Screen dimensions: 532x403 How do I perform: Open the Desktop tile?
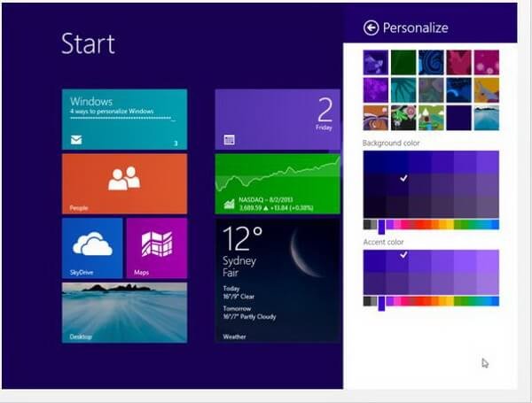tap(124, 313)
